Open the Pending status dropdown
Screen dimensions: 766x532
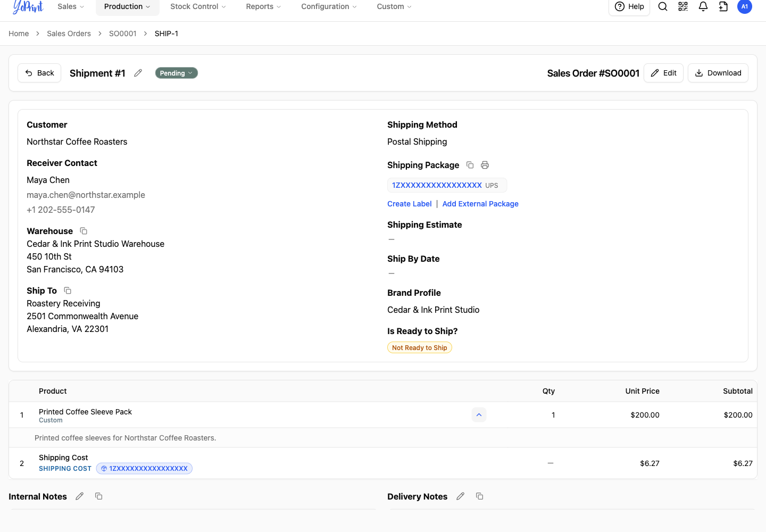coord(177,73)
